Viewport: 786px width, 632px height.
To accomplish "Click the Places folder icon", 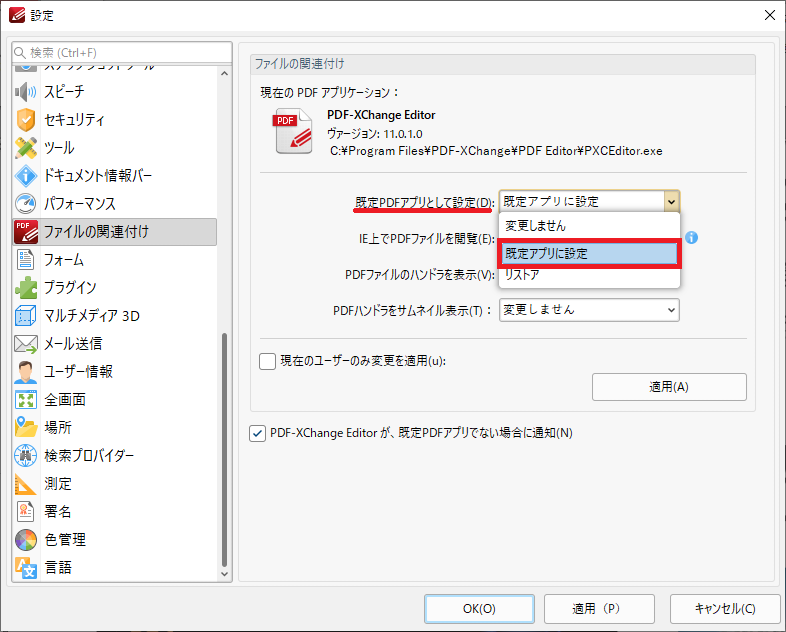I will (26, 428).
